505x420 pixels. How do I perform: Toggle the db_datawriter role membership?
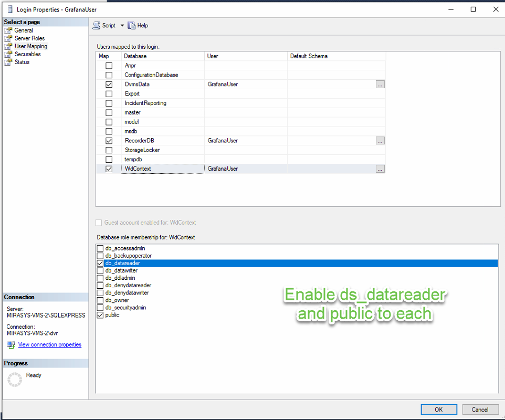[x=100, y=270]
